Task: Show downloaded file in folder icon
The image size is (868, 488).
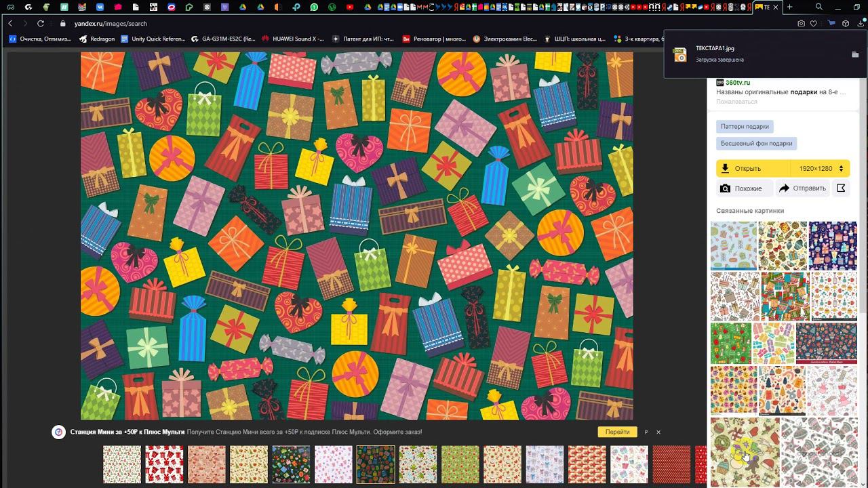Action: click(x=854, y=54)
